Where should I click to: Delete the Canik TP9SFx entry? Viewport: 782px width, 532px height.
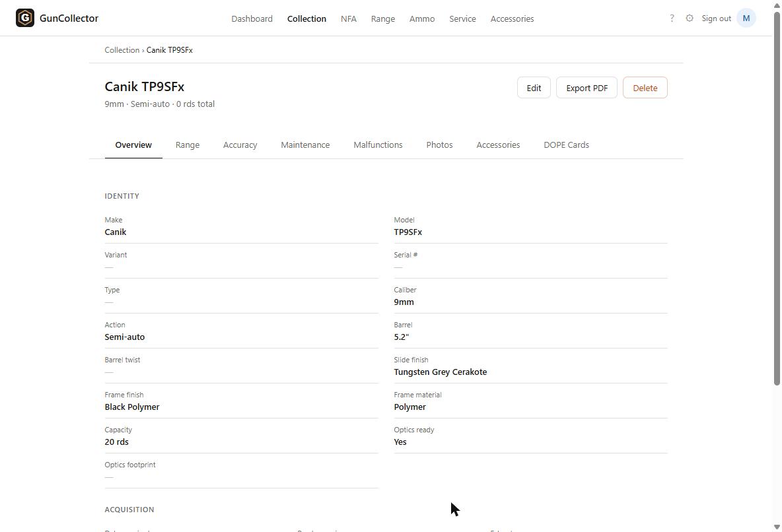click(645, 88)
